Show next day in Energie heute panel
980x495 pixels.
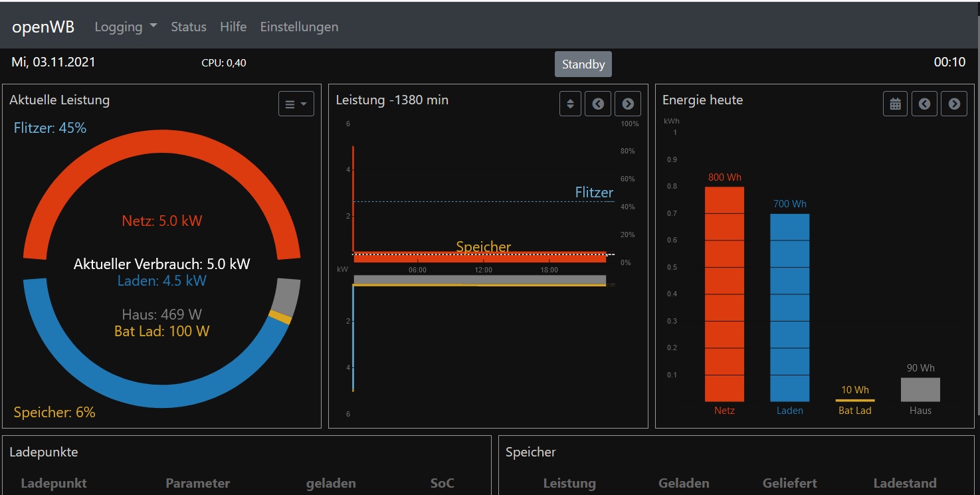954,104
